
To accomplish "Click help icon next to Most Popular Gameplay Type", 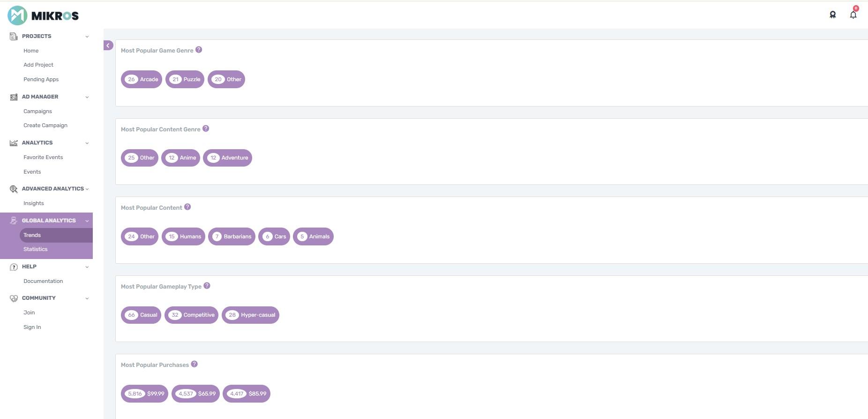I will pos(207,286).
